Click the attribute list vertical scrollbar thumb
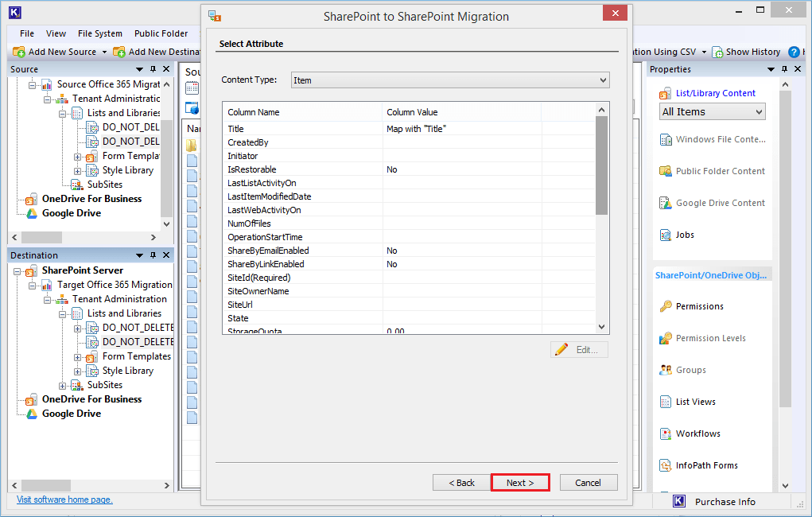 (601, 165)
